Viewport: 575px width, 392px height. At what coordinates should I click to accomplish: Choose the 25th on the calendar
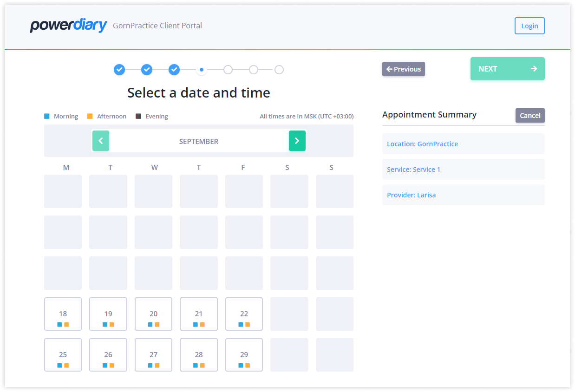pyautogui.click(x=63, y=355)
